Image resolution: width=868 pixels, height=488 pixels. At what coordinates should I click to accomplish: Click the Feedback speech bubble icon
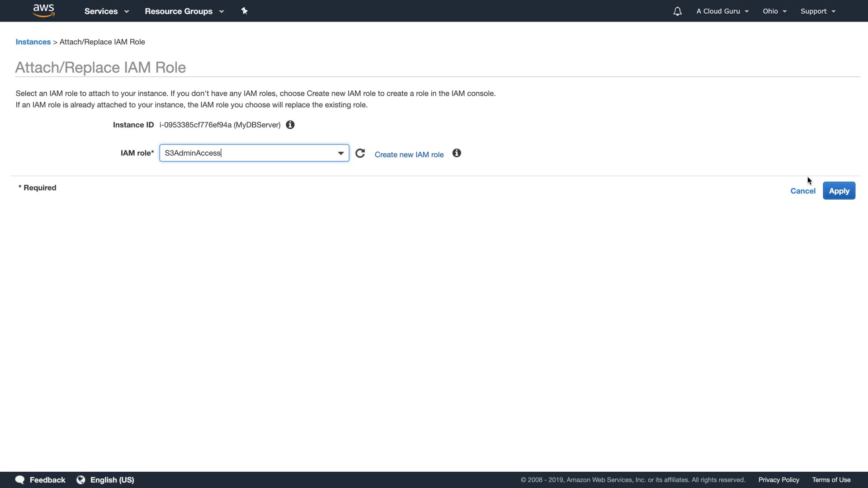click(20, 479)
